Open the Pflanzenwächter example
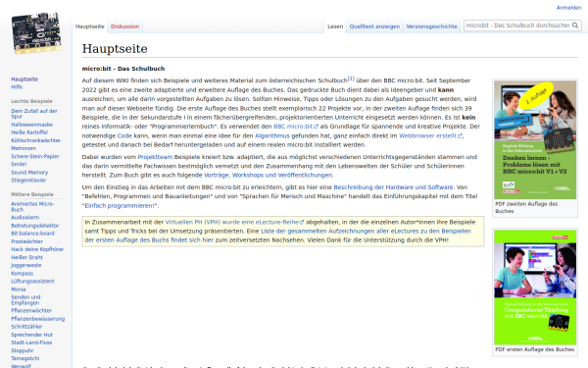This screenshot has width=588, height=368. (31, 310)
